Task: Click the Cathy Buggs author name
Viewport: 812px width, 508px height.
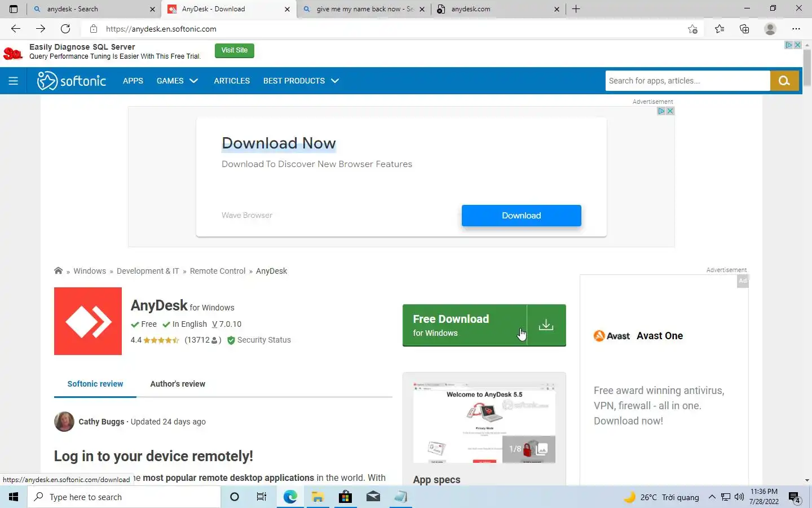Action: tap(101, 422)
